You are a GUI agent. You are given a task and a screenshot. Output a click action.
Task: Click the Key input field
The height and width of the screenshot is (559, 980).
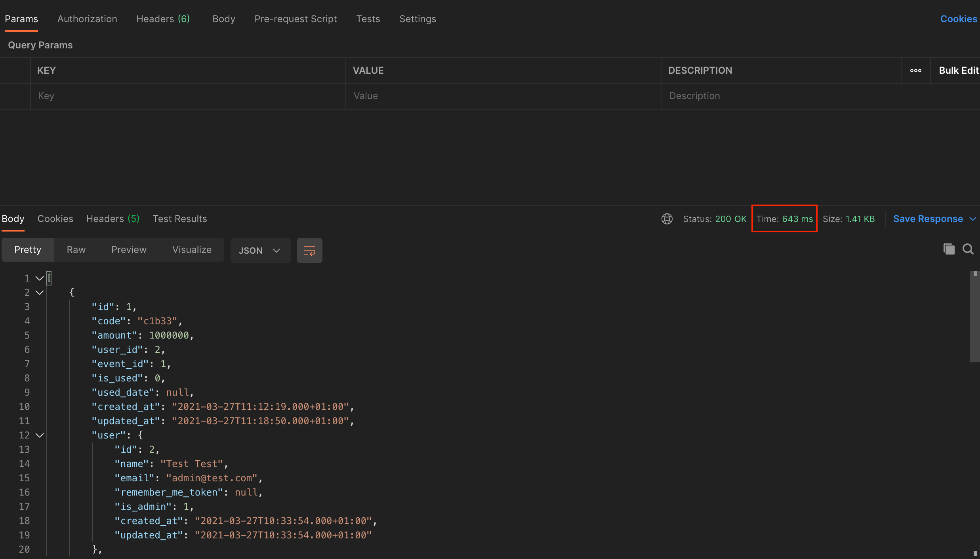188,96
